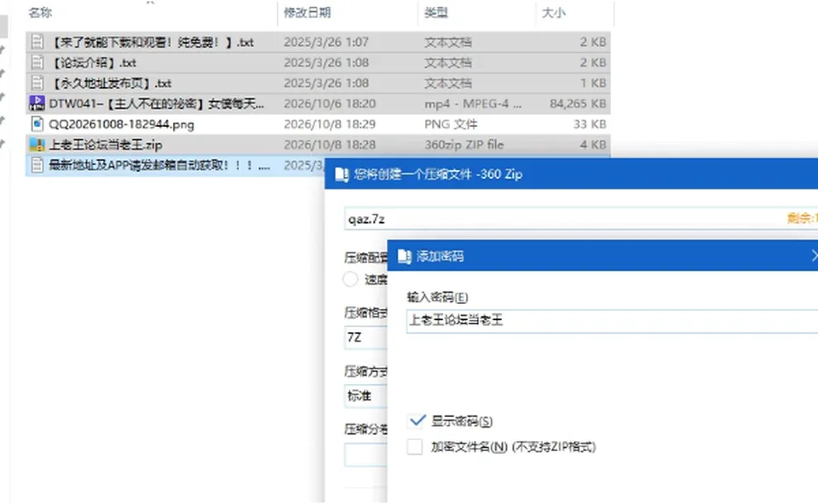This screenshot has height=504, width=818.
Task: Click the icon of the 最新地址及APP text file
Action: coord(37,165)
